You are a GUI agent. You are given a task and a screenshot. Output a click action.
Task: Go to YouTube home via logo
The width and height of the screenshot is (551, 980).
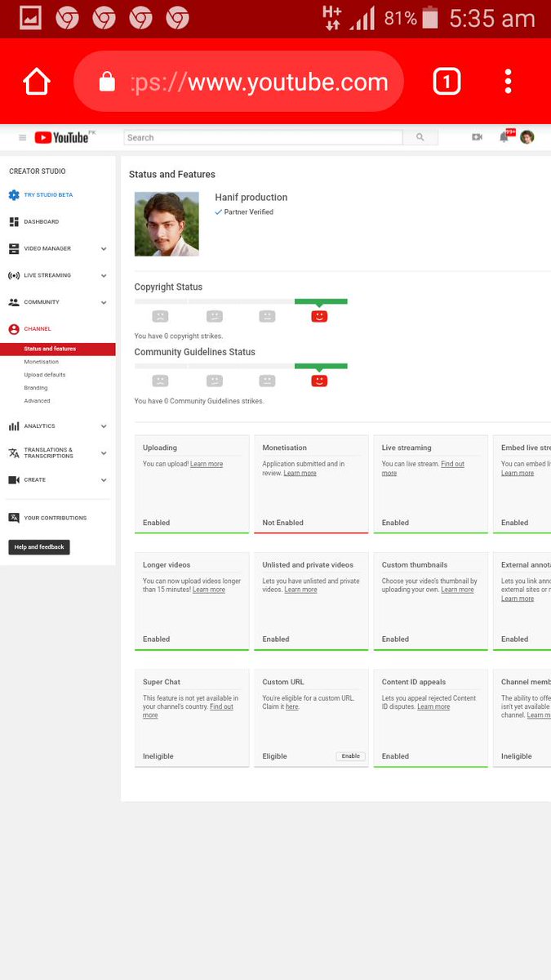61,137
